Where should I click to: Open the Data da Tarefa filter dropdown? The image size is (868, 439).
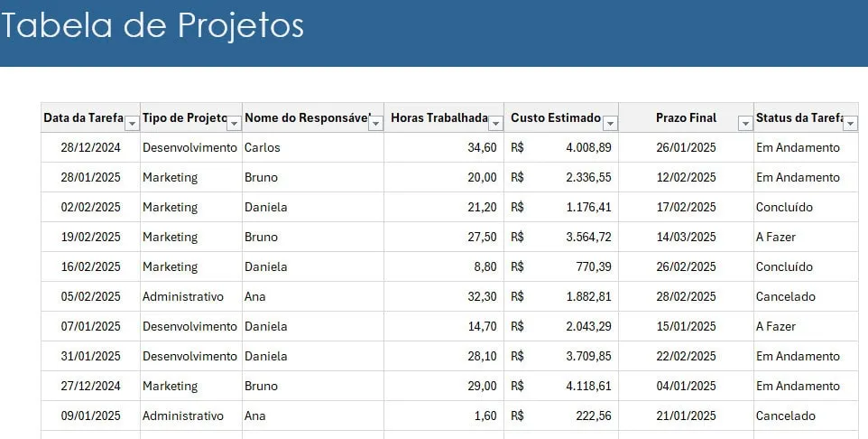132,124
